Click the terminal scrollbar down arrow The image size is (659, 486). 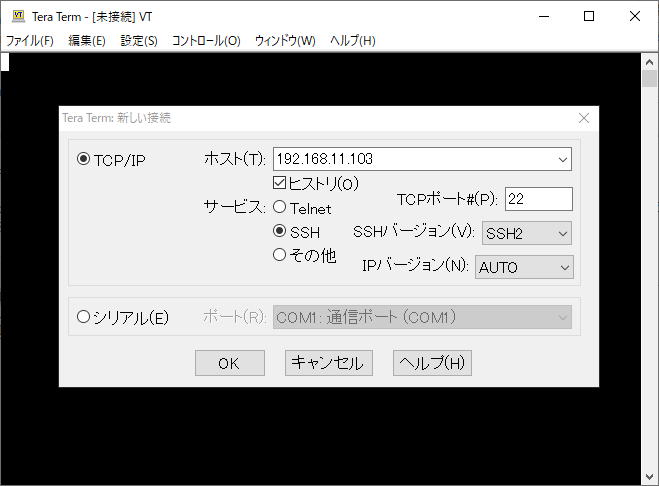tap(649, 476)
